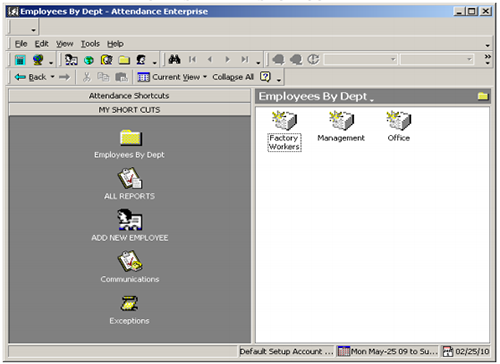Click the Cut scissors icon

pyautogui.click(x=87, y=77)
